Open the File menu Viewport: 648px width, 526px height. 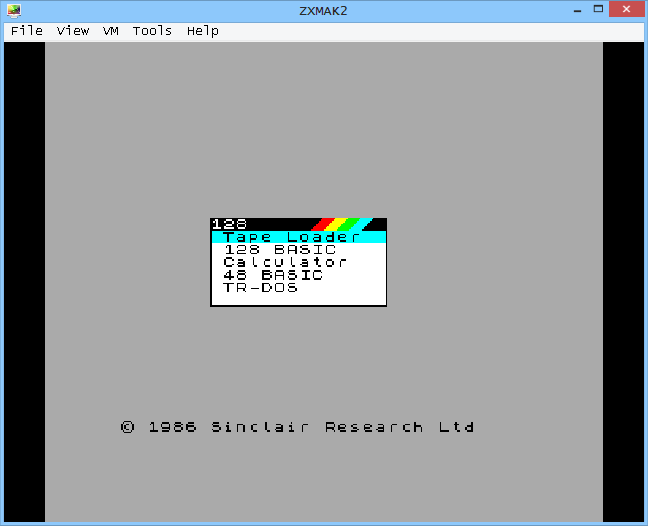pyautogui.click(x=27, y=31)
